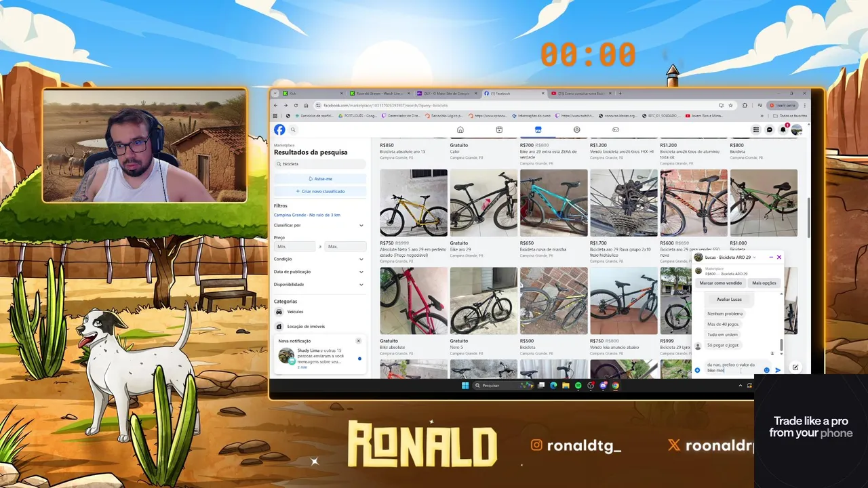Open the browser extensions puzzle icon
868x488 pixels.
coord(745,105)
